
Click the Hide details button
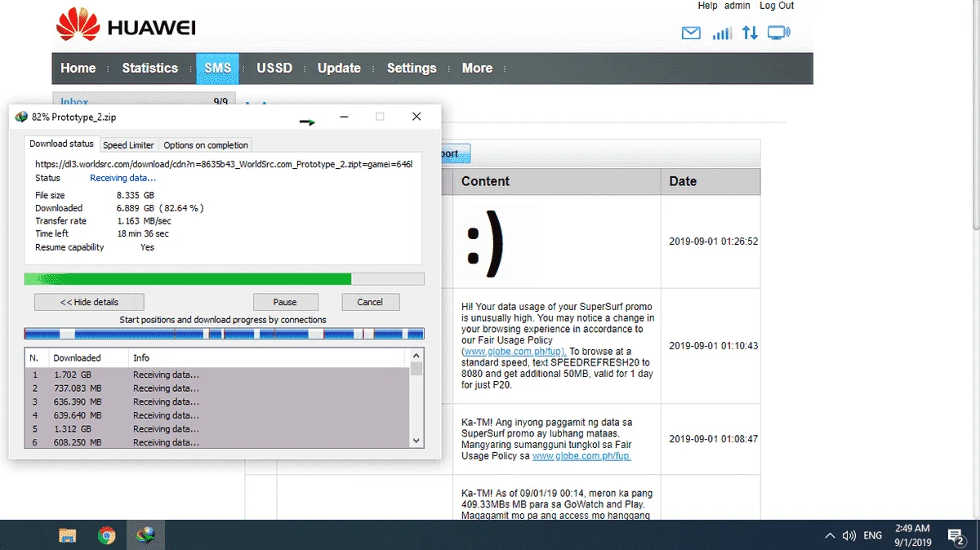pyautogui.click(x=89, y=302)
